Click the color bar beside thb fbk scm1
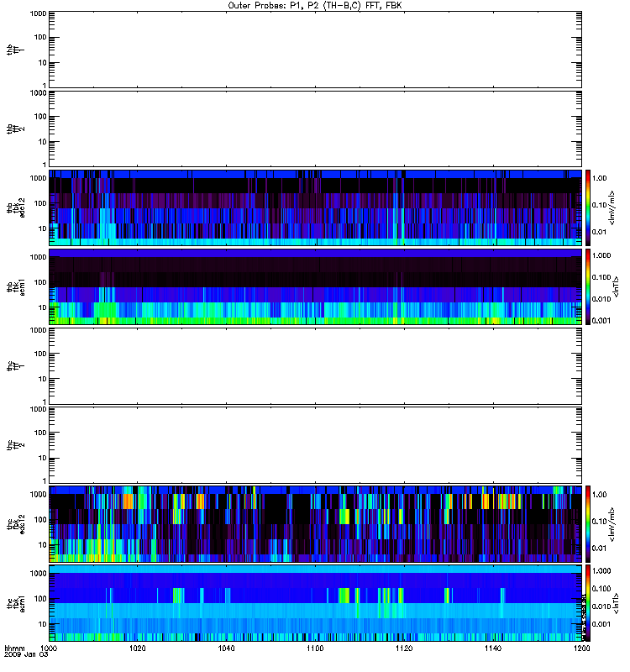 pos(588,286)
